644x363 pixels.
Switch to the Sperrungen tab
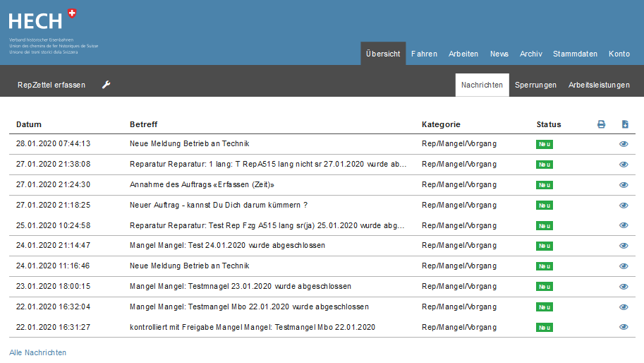tap(535, 85)
